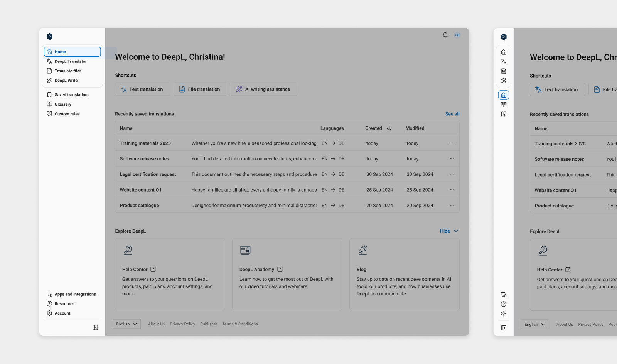Open Resources in the expanded sidebar
The image size is (617, 364).
pos(72,304)
